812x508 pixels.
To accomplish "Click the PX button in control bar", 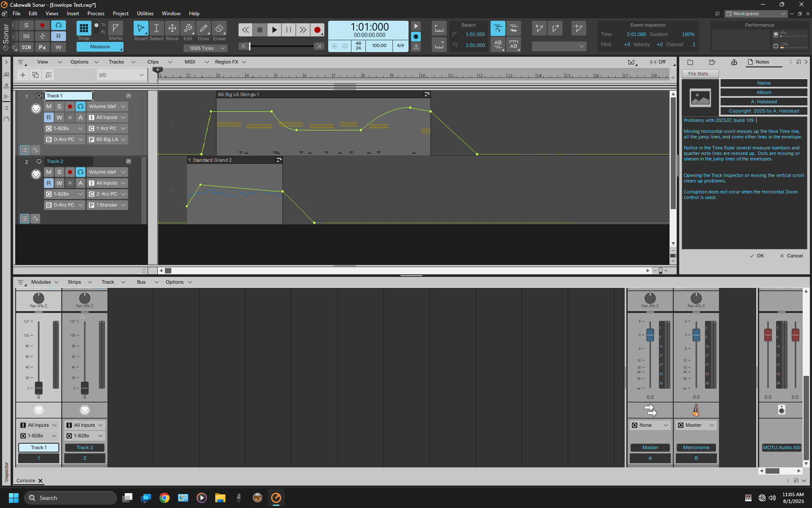I will point(42,47).
